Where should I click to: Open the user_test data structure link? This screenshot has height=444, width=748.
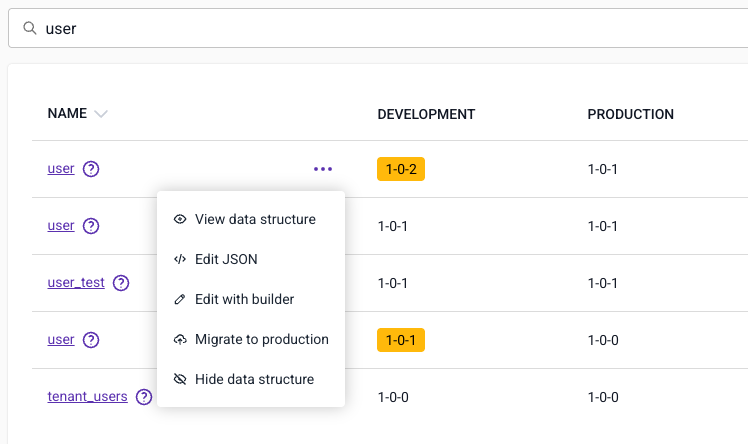click(76, 283)
